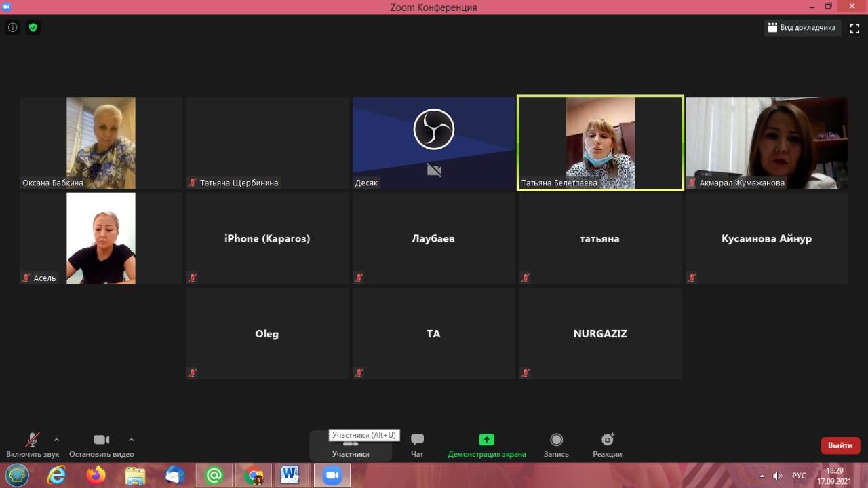The image size is (868, 488).
Task: Select the Лаубаев participant tile
Action: click(x=434, y=238)
